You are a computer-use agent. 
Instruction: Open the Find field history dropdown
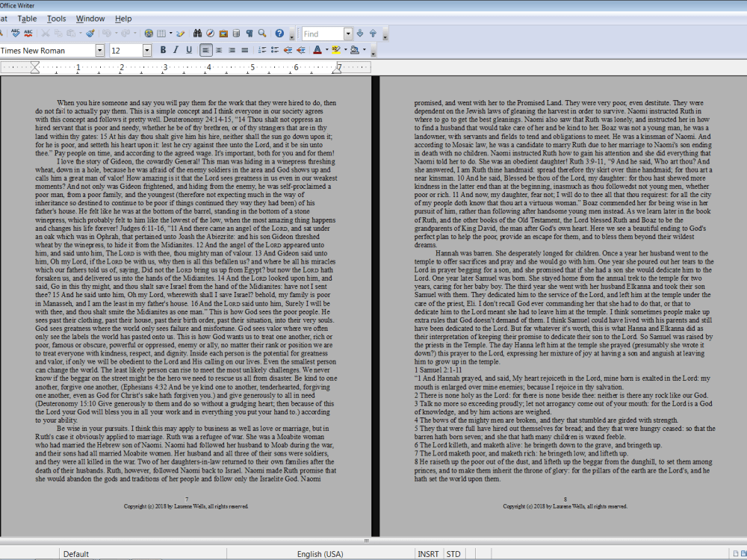click(348, 34)
